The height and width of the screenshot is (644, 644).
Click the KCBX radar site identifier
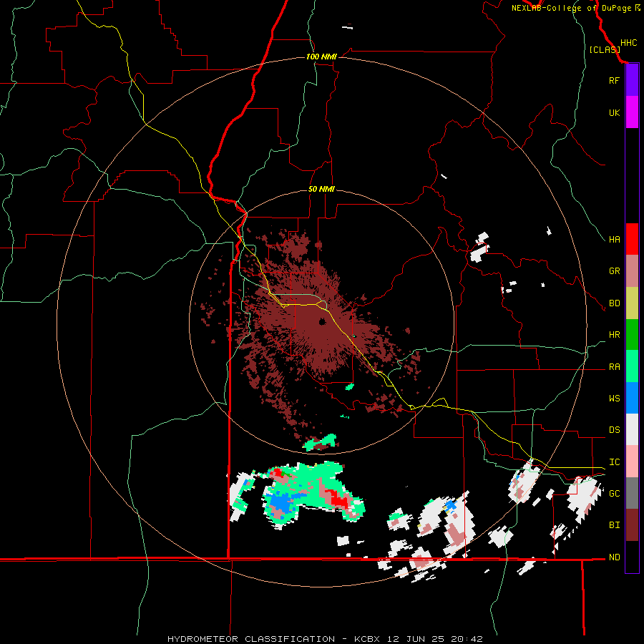[367, 639]
